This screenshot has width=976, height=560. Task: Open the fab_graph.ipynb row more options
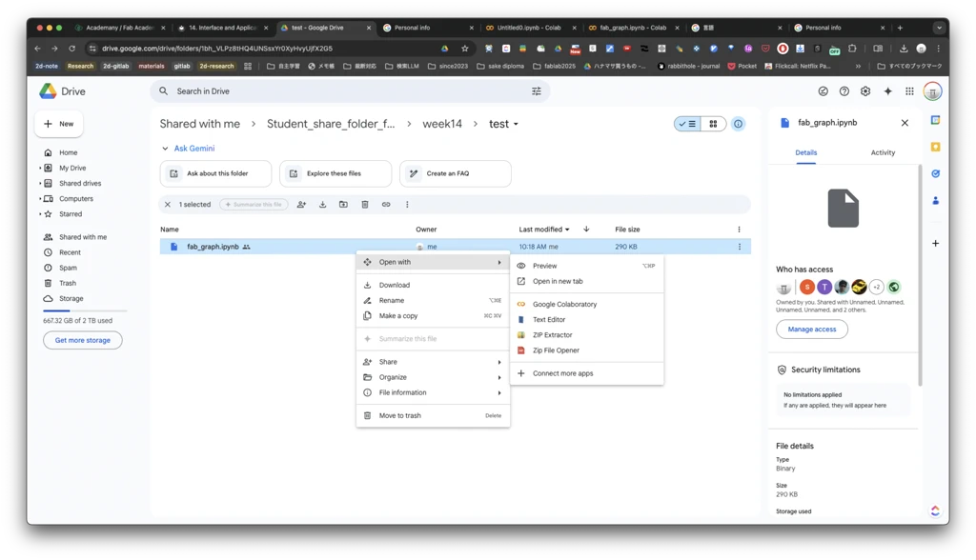(740, 247)
